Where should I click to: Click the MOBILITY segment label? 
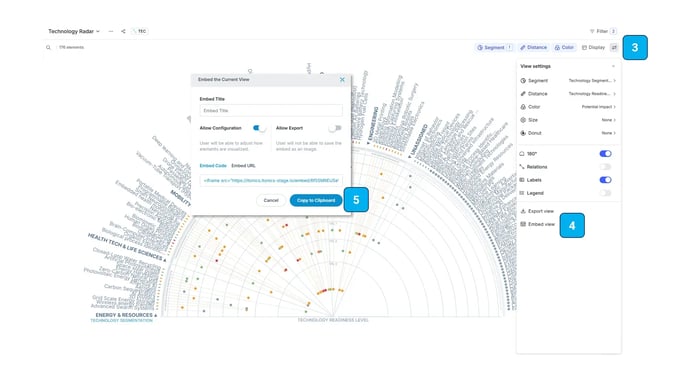(180, 198)
